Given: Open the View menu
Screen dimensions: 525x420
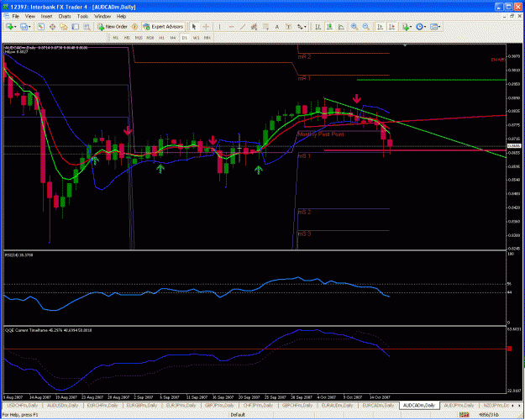Looking at the screenshot, I should [x=29, y=16].
